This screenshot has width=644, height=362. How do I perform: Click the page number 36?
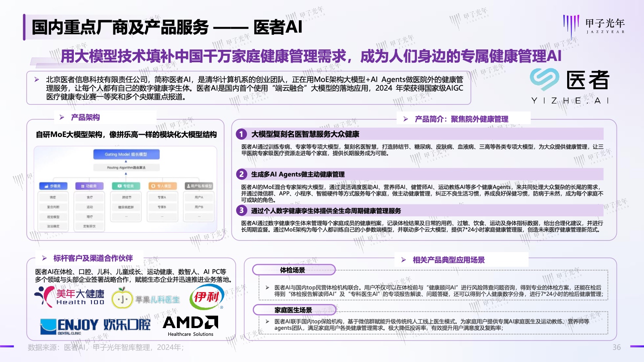coord(617,347)
